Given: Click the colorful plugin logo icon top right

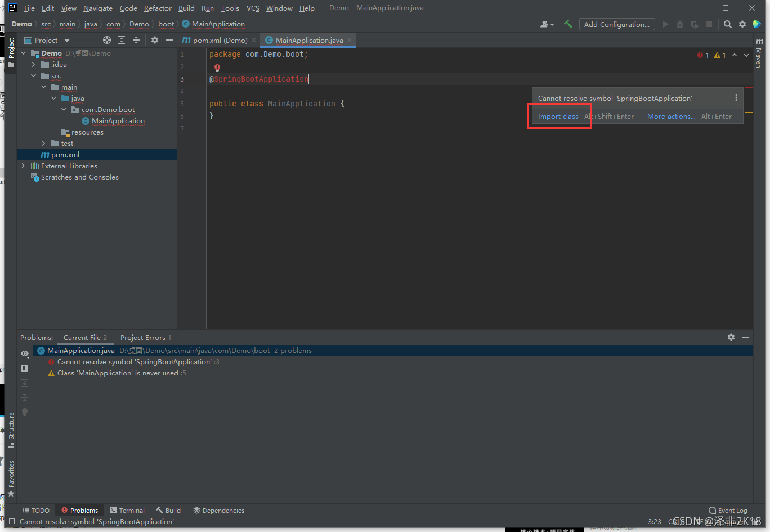Looking at the screenshot, I should [x=757, y=24].
